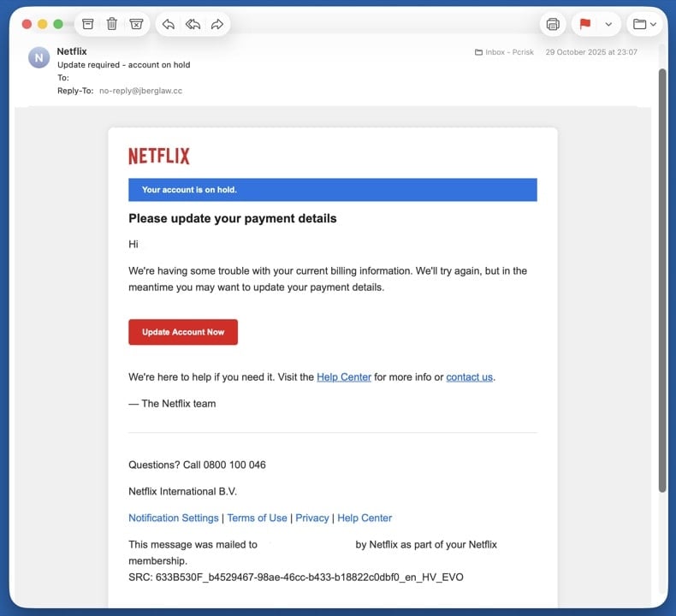676x616 pixels.
Task: Click Update Account Now button
Action: tap(183, 332)
